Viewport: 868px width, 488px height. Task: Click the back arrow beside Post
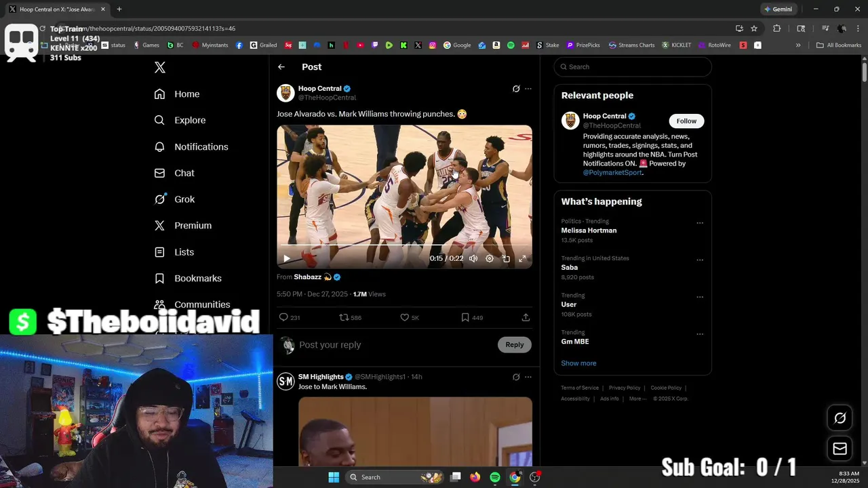coord(281,67)
